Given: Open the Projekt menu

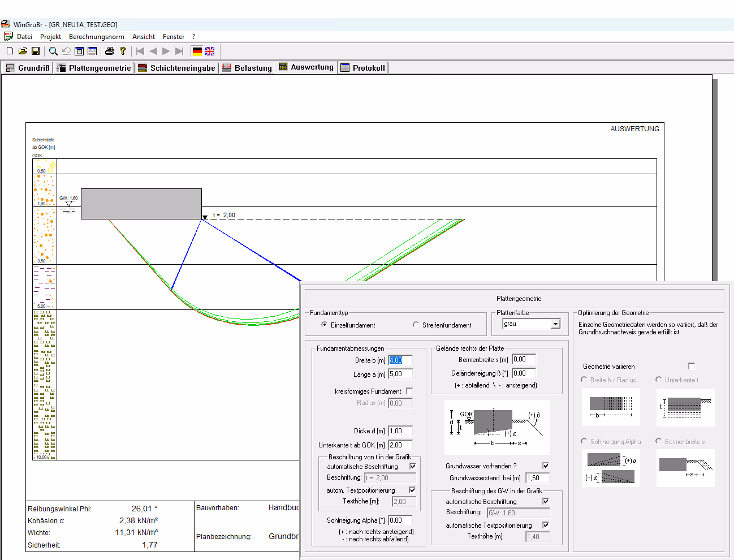Looking at the screenshot, I should point(50,37).
